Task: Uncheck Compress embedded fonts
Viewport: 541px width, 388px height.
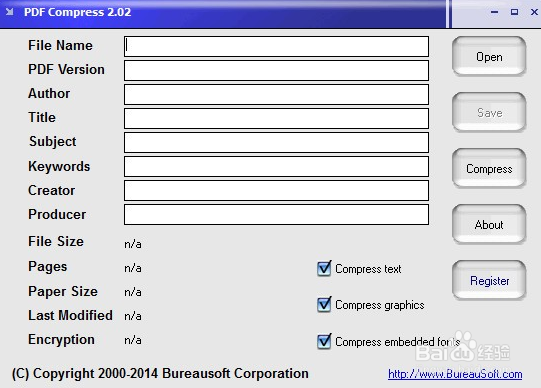Action: [324, 341]
